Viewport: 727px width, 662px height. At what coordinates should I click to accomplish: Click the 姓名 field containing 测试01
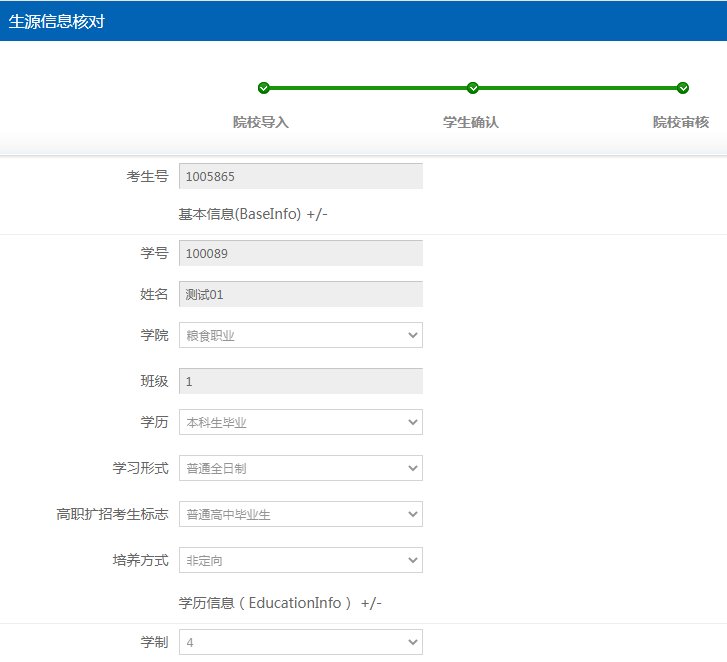click(300, 294)
